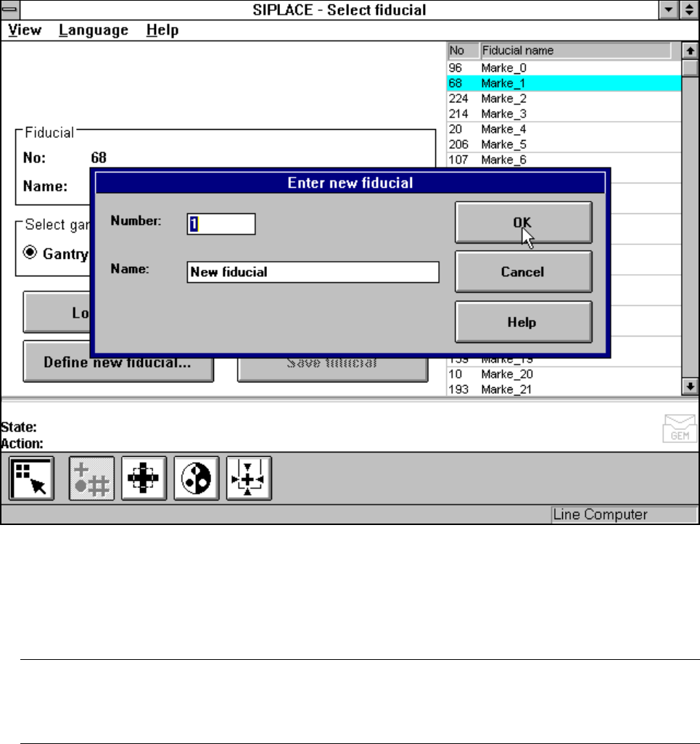Cancel the Enter new fiducial dialog
Image resolution: width=700 pixels, height=744 pixels.
(x=524, y=272)
